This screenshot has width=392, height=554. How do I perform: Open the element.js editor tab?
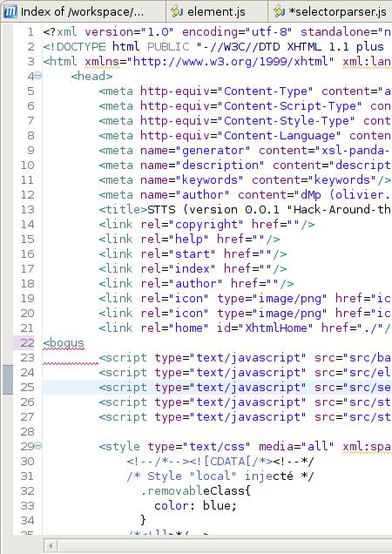[216, 11]
